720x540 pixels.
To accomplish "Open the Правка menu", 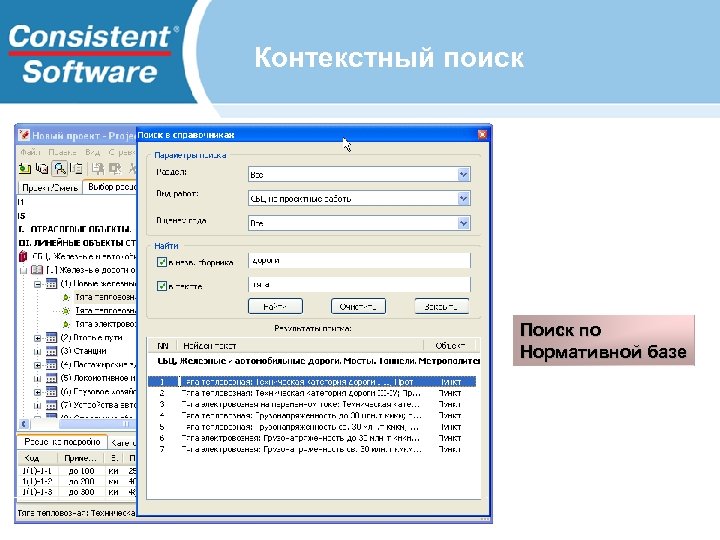I will 62,152.
